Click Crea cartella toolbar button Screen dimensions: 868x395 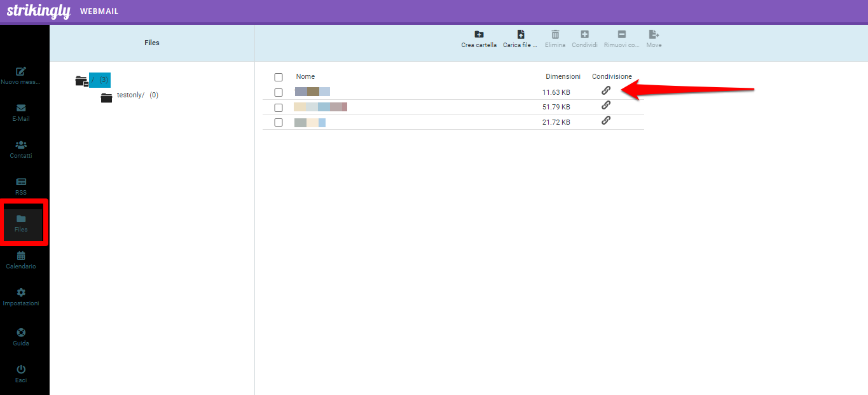pyautogui.click(x=479, y=39)
